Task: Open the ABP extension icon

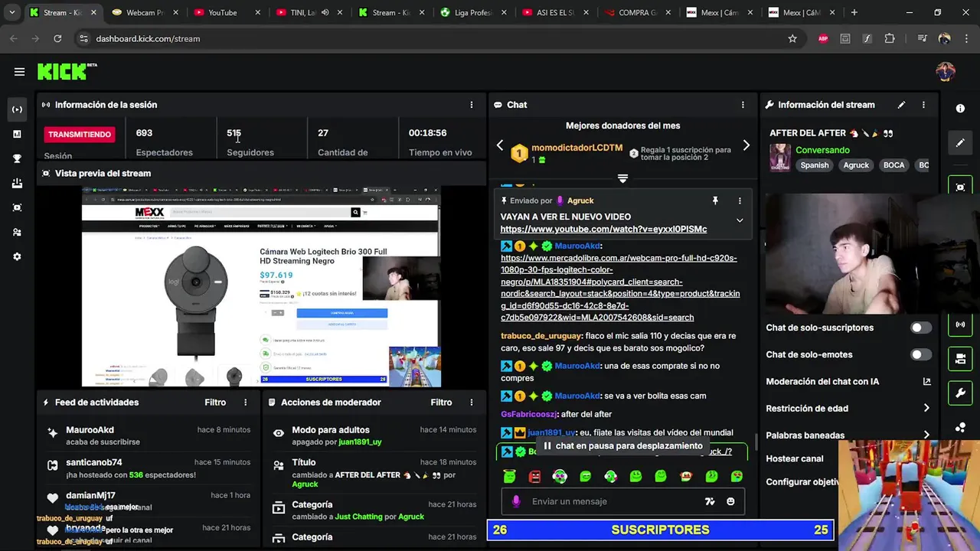Action: tap(823, 38)
